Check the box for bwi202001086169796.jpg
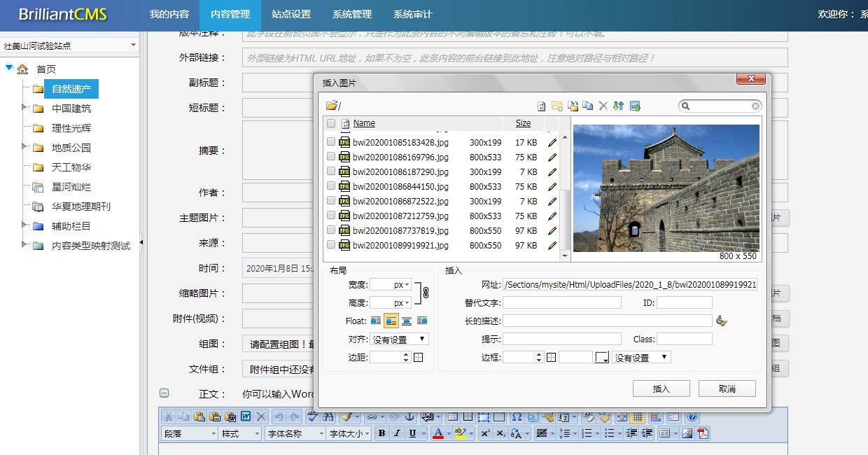This screenshot has width=868, height=455. pyautogui.click(x=331, y=157)
